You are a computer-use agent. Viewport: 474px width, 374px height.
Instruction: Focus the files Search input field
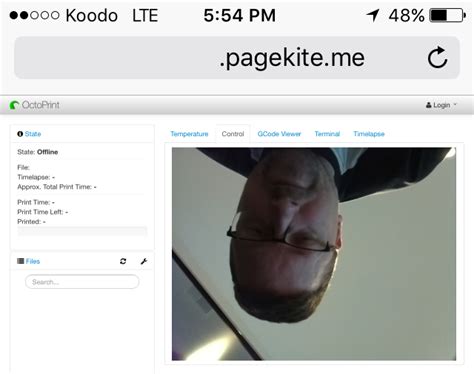point(82,282)
